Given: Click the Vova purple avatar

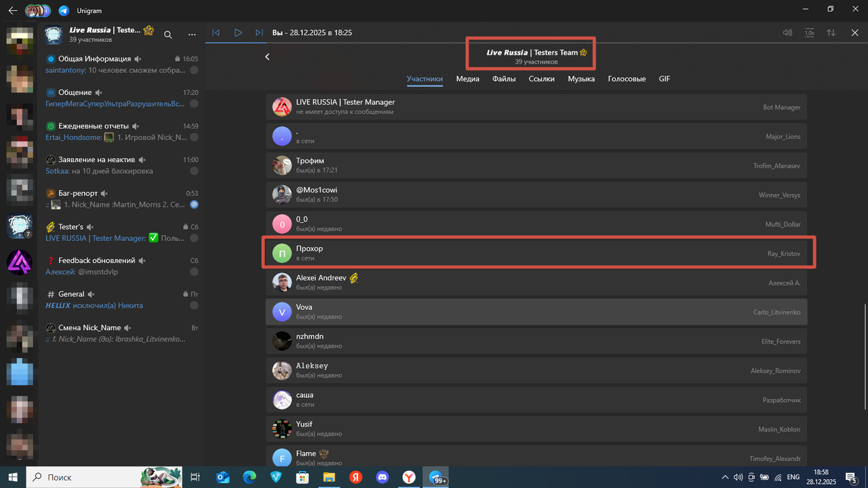Looking at the screenshot, I should [x=282, y=312].
